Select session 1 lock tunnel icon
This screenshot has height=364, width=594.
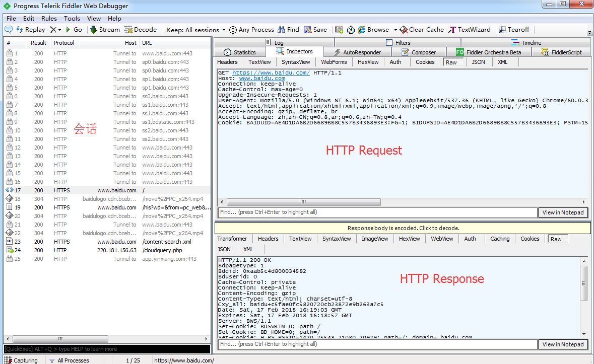click(x=10, y=53)
